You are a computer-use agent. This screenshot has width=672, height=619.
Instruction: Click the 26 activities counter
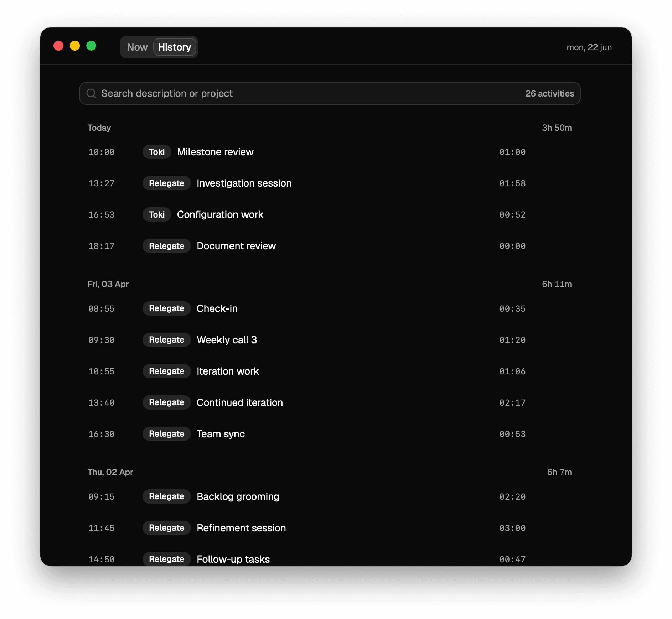click(549, 93)
